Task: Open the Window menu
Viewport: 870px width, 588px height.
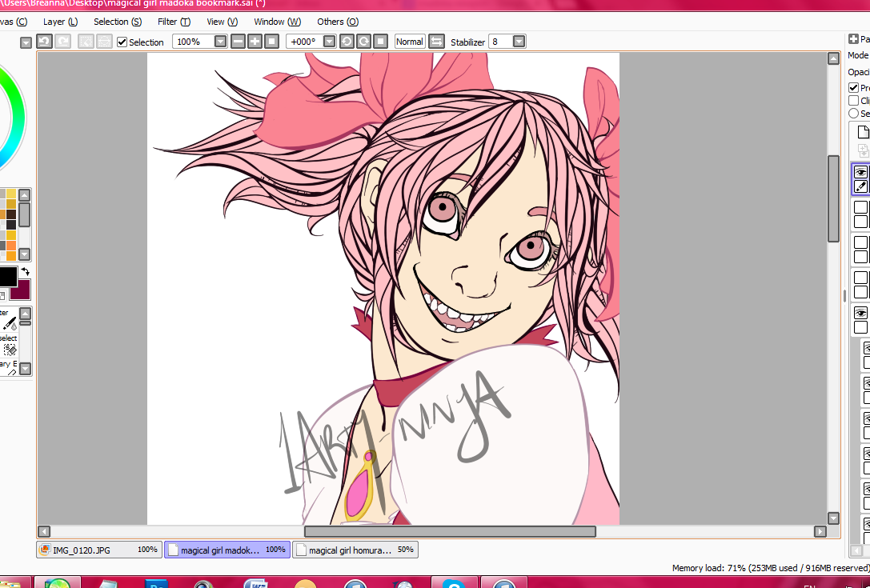Action: click(x=278, y=22)
